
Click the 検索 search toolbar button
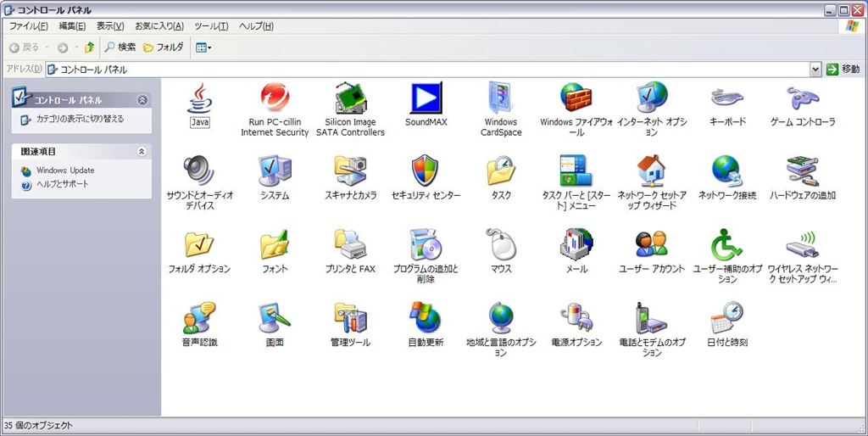(120, 48)
